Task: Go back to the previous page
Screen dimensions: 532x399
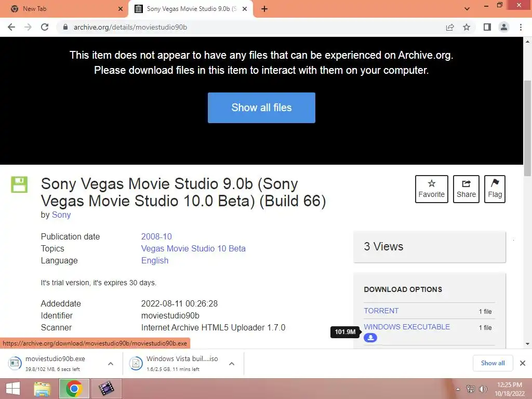Action: tap(11, 27)
